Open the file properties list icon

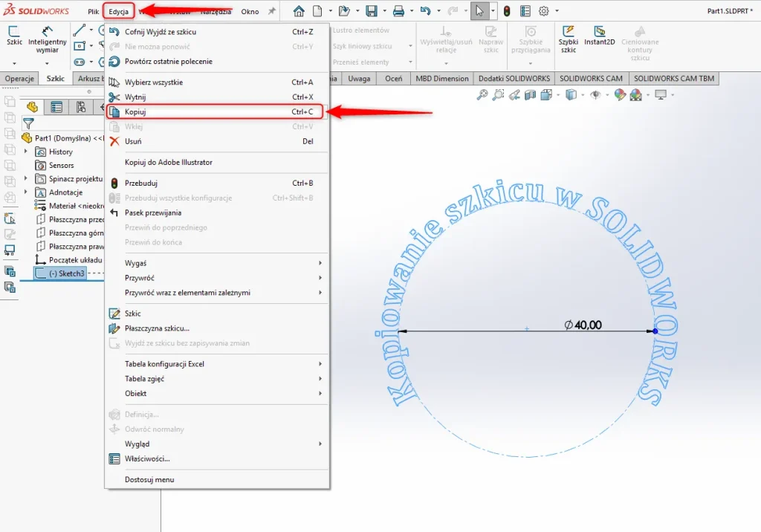point(525,11)
